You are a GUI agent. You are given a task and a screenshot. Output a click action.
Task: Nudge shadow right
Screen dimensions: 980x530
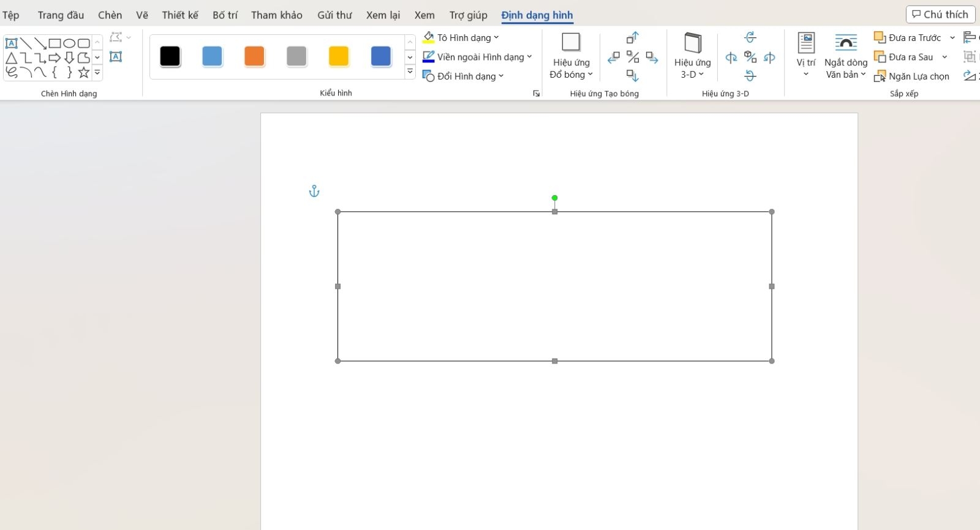[x=652, y=58]
